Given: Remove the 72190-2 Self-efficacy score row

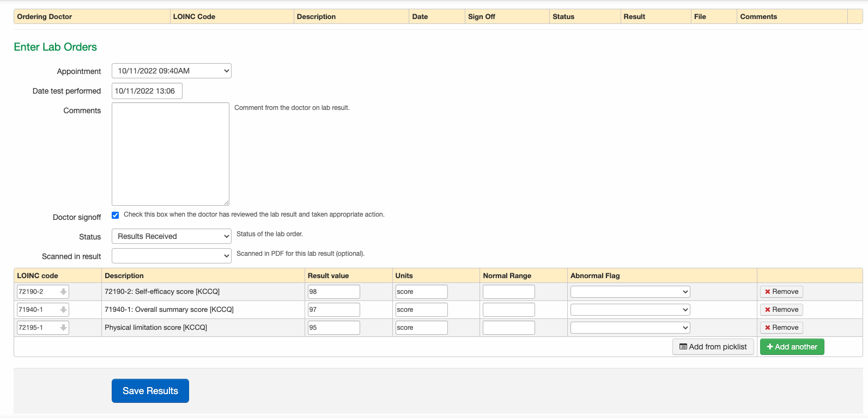Looking at the screenshot, I should pos(781,292).
